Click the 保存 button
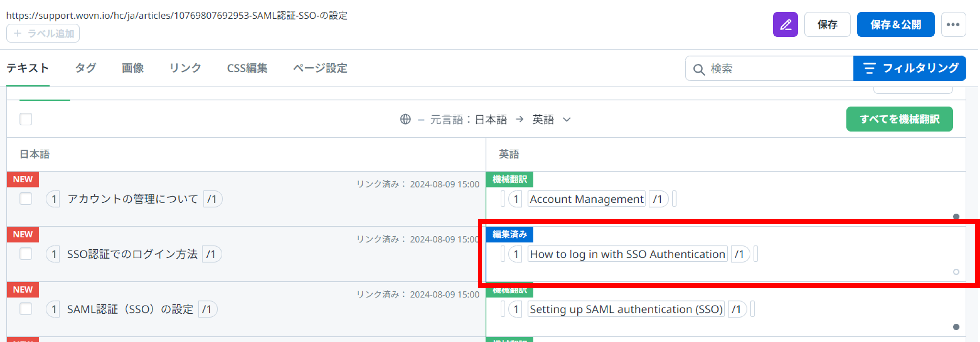980x342 pixels. coord(827,25)
